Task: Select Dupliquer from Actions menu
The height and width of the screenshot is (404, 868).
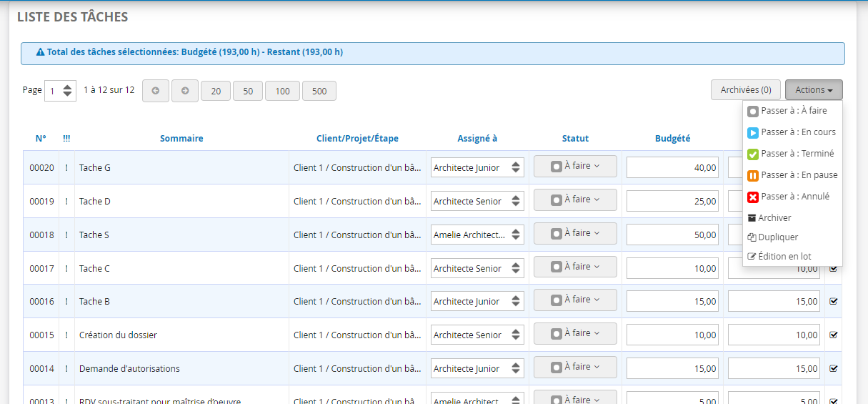Action: pos(792,237)
